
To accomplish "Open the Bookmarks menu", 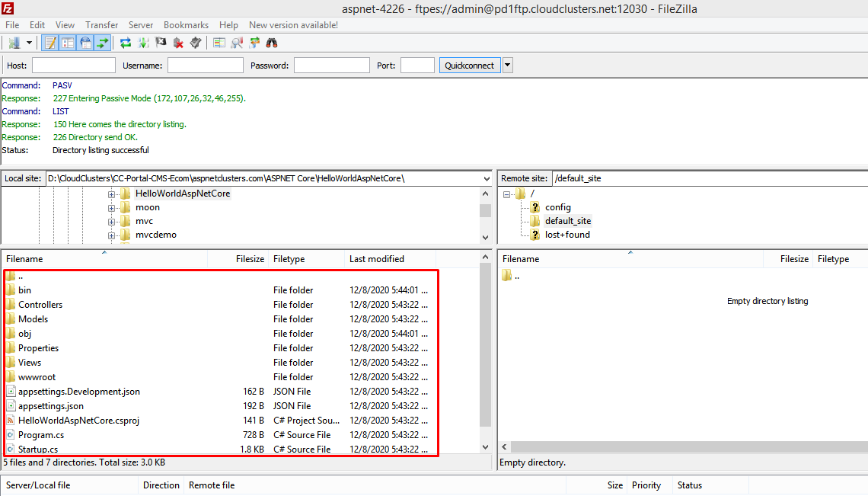I will pos(186,25).
